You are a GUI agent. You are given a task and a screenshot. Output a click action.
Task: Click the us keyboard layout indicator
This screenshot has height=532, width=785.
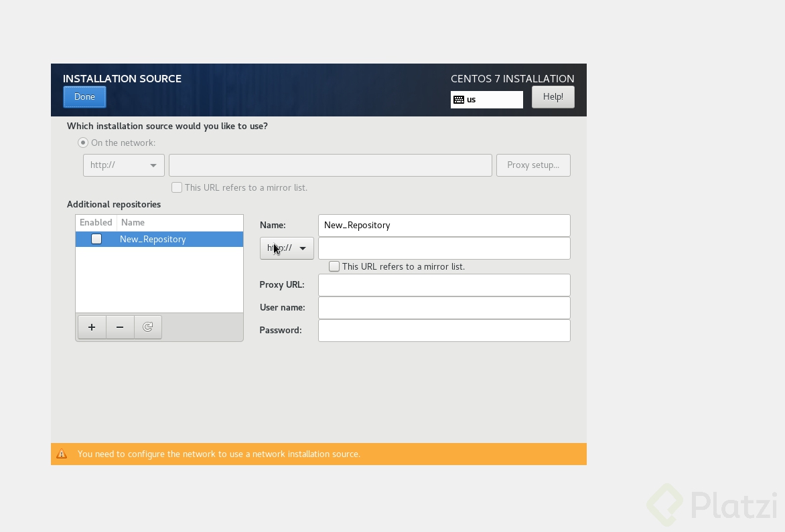(x=487, y=100)
